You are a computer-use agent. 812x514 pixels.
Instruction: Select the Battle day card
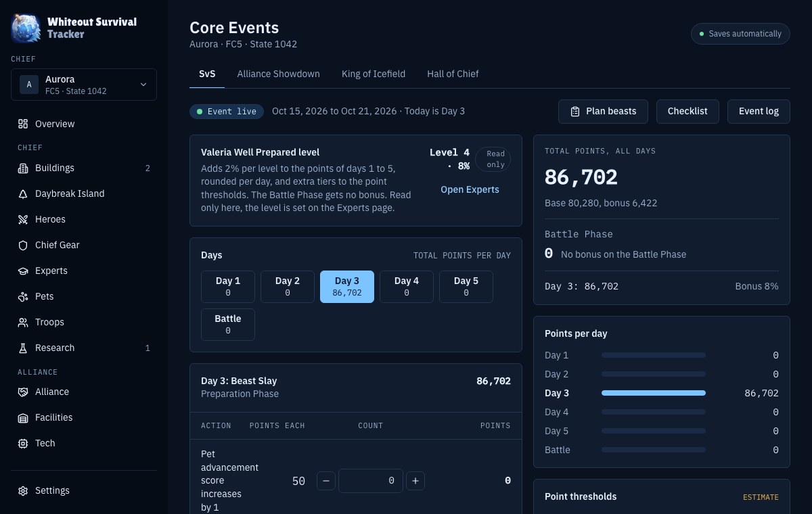[x=228, y=325]
